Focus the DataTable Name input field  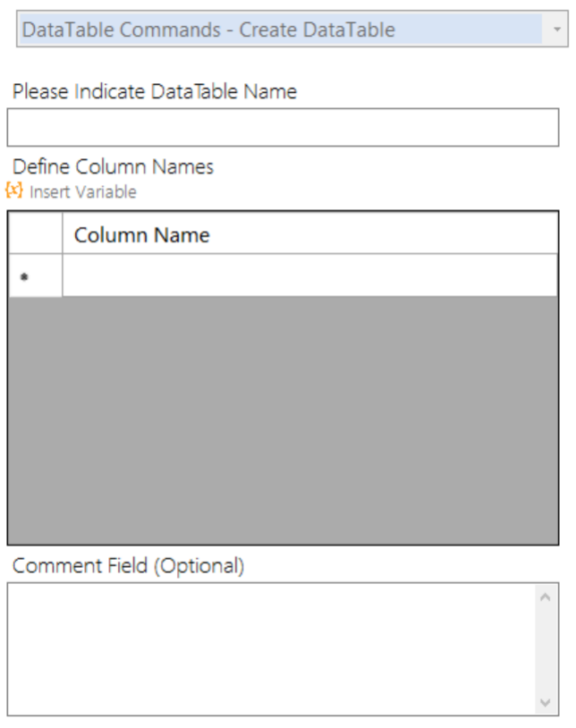pos(283,127)
